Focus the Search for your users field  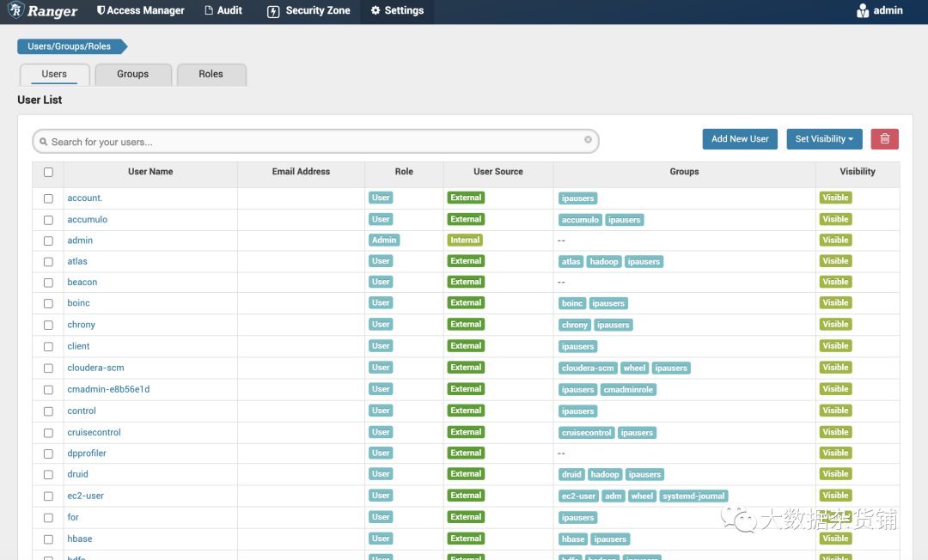coord(315,142)
